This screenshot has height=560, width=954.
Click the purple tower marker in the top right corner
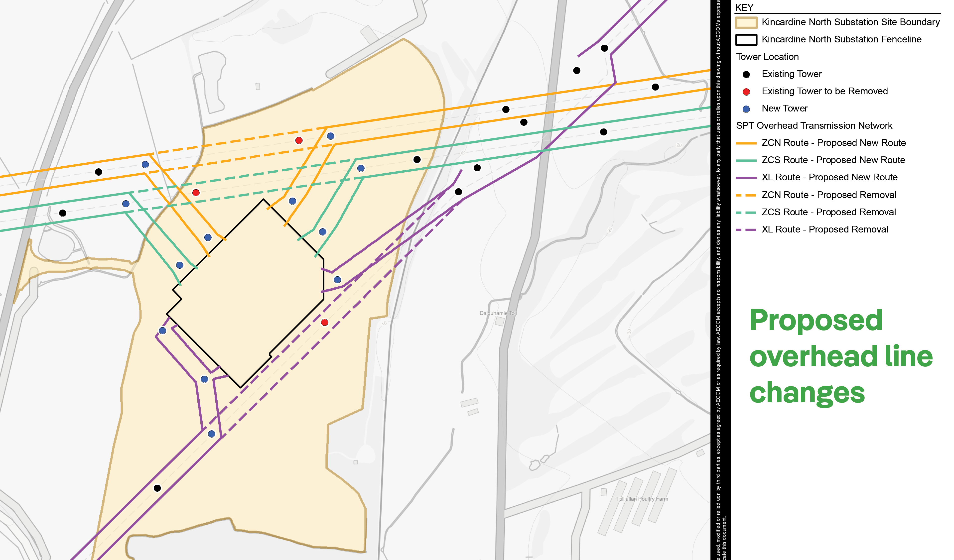coord(604,48)
